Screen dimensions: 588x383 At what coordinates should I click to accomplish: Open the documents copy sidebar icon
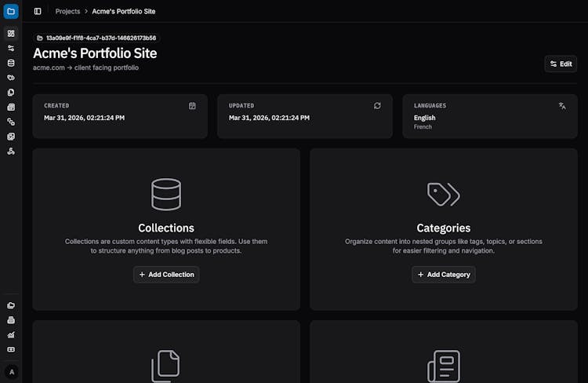11,93
